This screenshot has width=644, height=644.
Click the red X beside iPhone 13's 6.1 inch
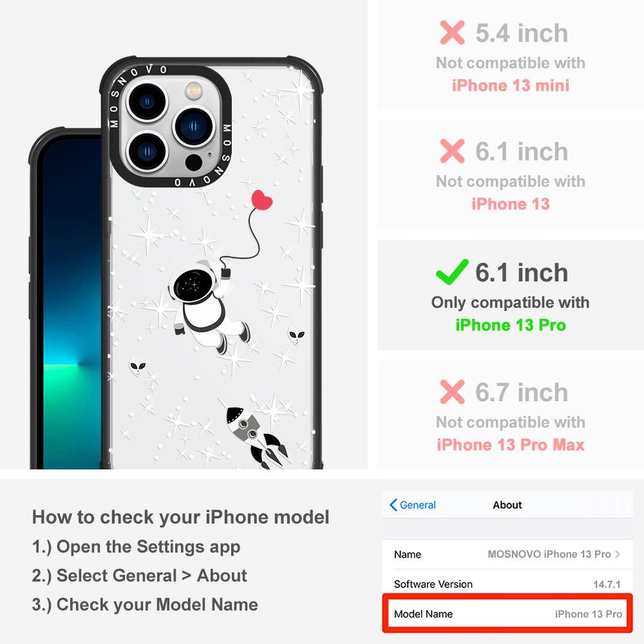tap(452, 151)
